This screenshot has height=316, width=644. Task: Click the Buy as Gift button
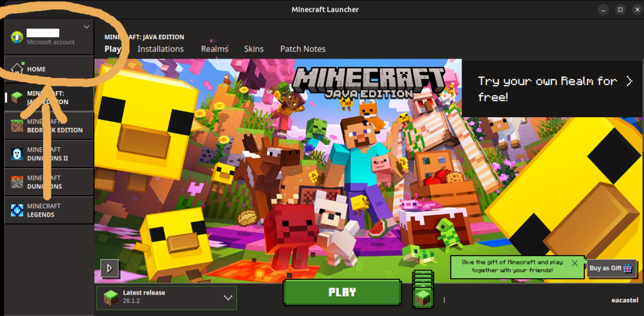tap(611, 268)
